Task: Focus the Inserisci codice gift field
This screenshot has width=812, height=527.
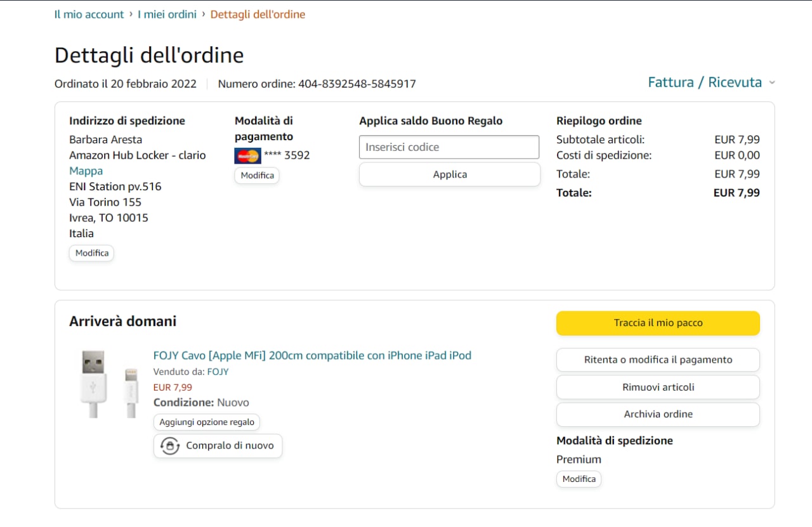Action: [x=449, y=147]
